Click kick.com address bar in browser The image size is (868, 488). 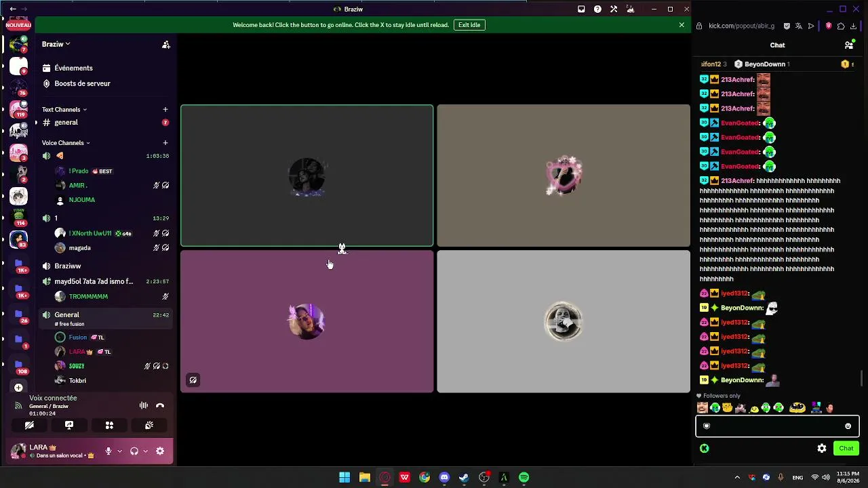coord(741,26)
